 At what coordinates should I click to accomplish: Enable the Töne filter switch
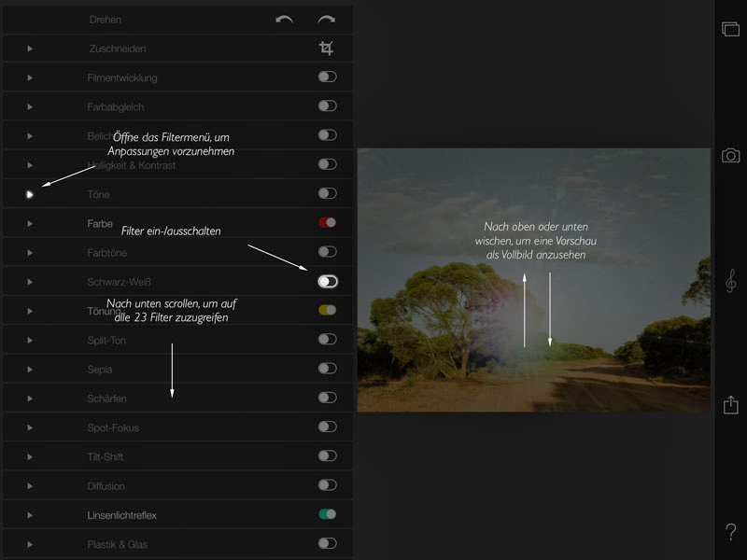[x=328, y=193]
